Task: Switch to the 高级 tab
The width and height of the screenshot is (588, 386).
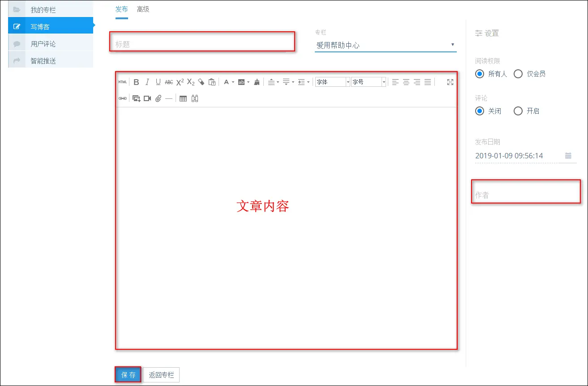Action: pyautogui.click(x=143, y=9)
